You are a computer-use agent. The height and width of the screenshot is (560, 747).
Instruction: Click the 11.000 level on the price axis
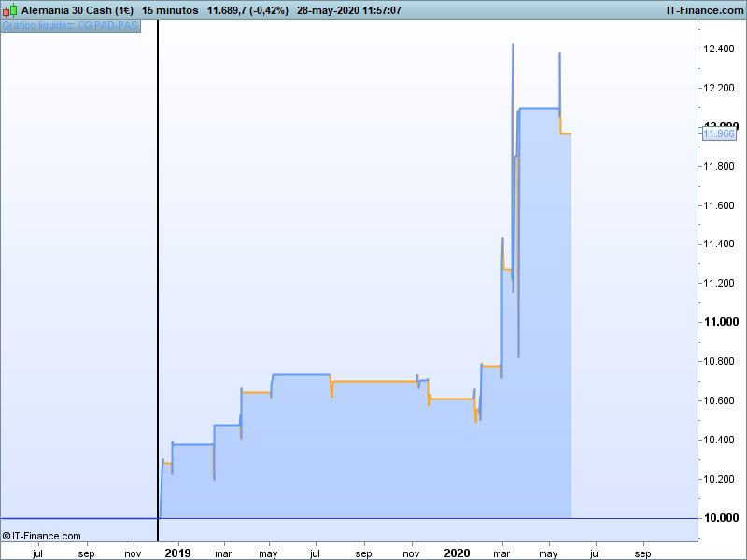720,322
